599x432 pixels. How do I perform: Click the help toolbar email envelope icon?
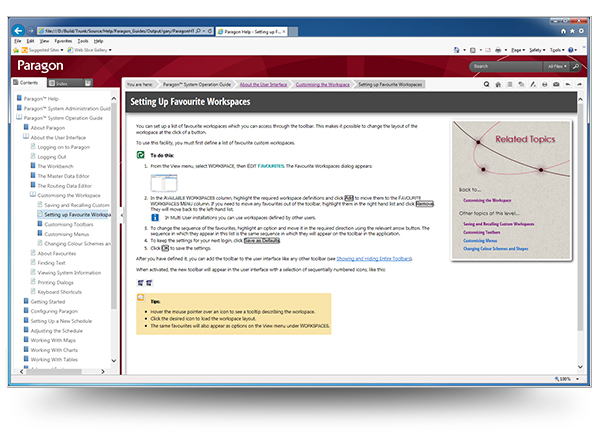(556, 84)
